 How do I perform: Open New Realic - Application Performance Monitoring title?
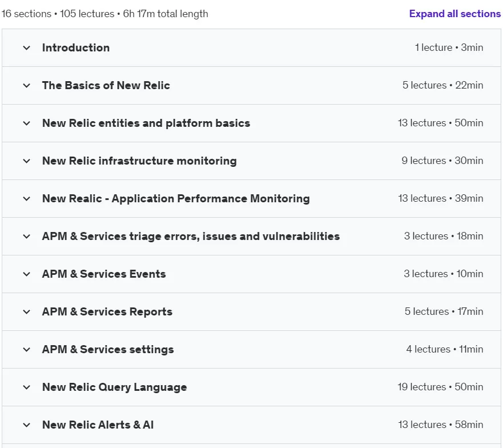click(176, 198)
